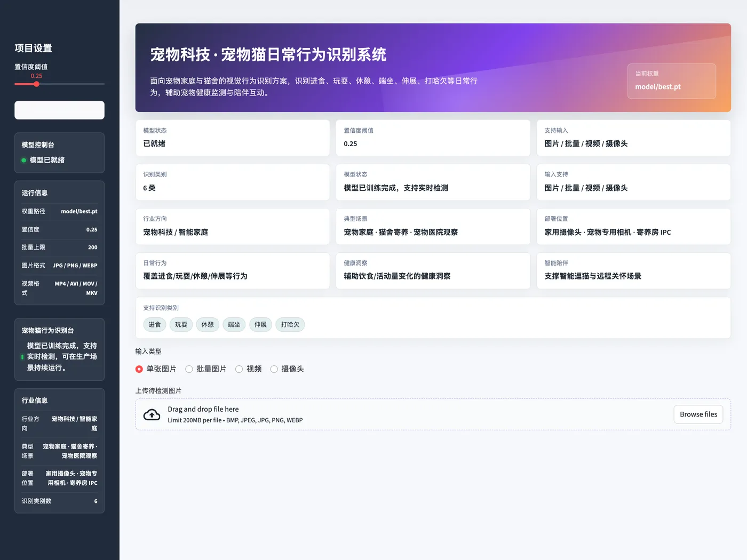Image resolution: width=747 pixels, height=560 pixels.
Task: Click the confidence slider track
Action: 59,84
